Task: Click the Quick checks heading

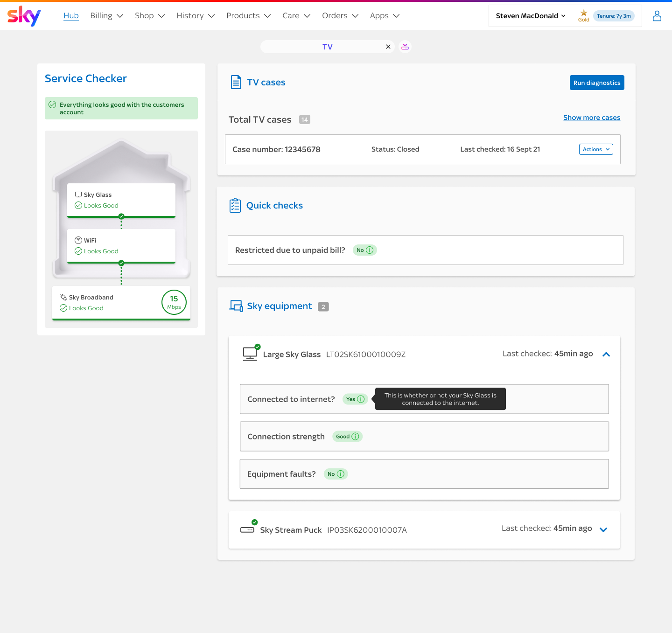Action: pyautogui.click(x=274, y=205)
